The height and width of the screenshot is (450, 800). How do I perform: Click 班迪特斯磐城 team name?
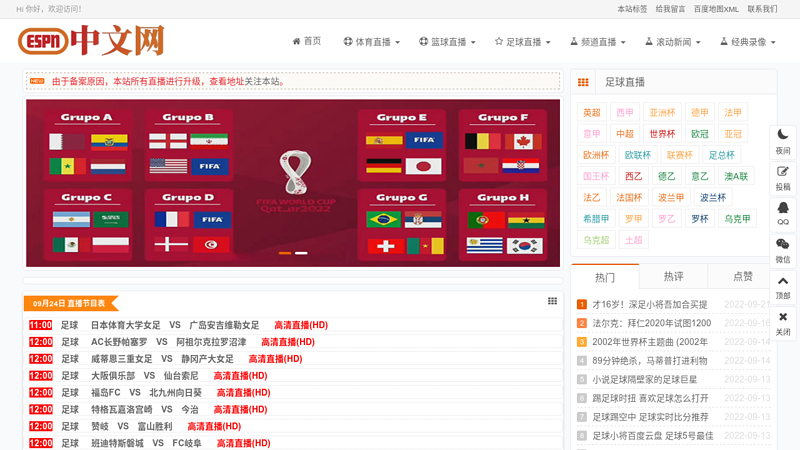pyautogui.click(x=117, y=443)
